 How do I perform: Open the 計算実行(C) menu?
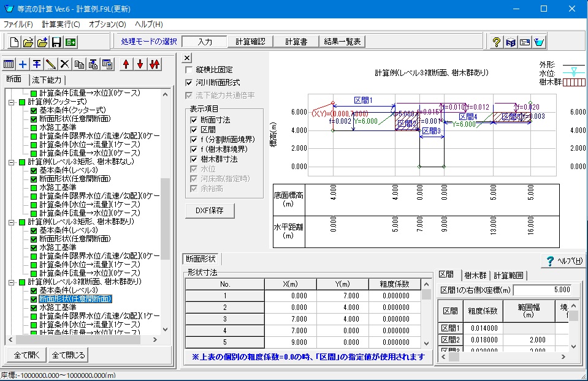[x=61, y=25]
